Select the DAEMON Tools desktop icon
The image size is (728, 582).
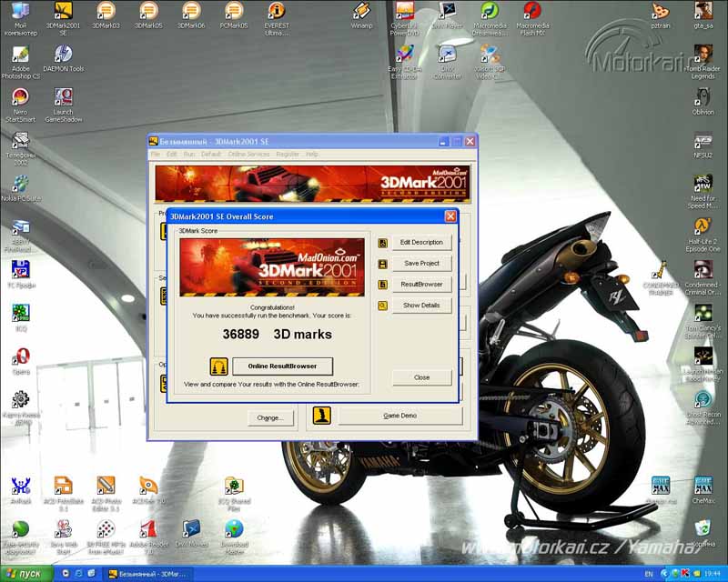(63, 59)
